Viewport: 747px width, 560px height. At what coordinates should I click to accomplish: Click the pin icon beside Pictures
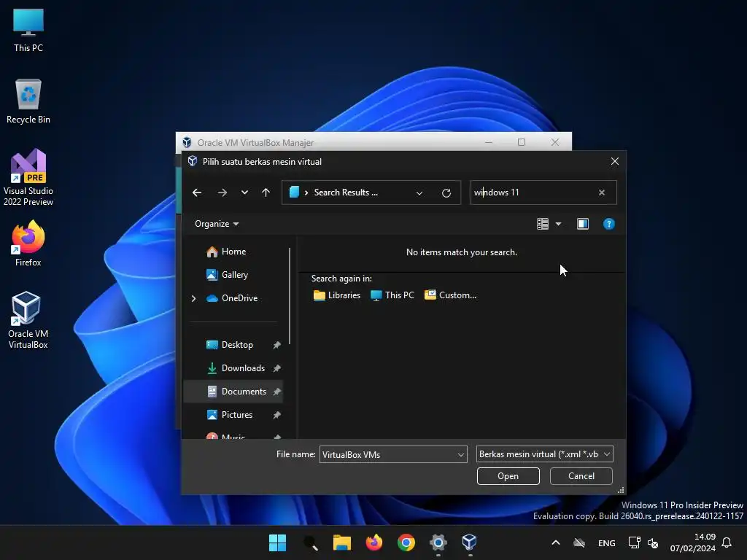click(276, 415)
